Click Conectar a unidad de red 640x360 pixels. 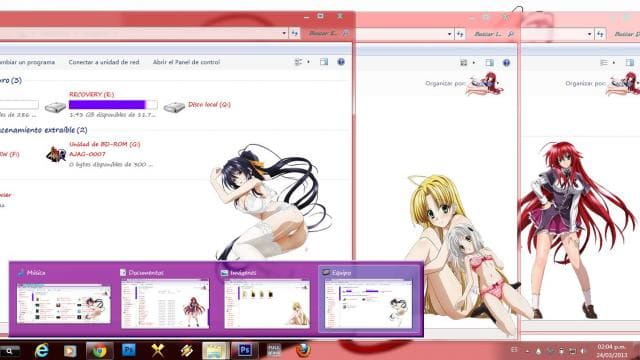point(104,62)
